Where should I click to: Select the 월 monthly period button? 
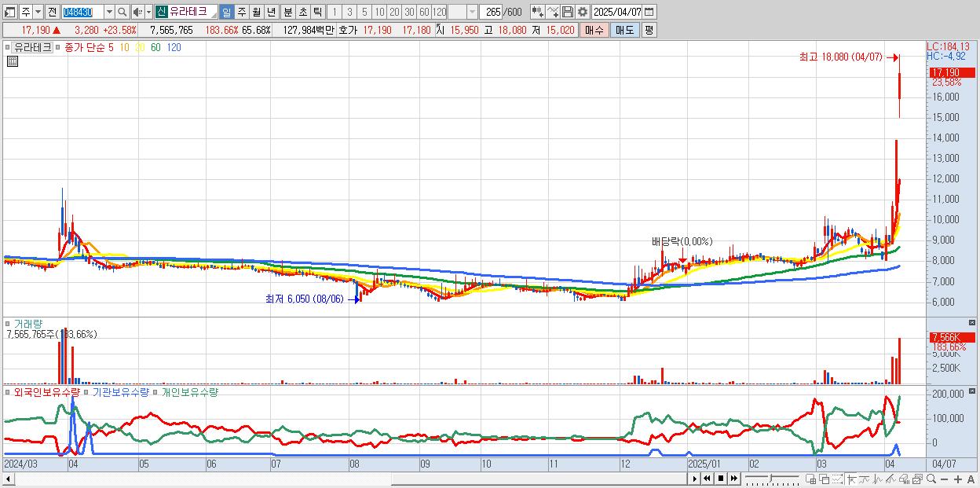[256, 12]
